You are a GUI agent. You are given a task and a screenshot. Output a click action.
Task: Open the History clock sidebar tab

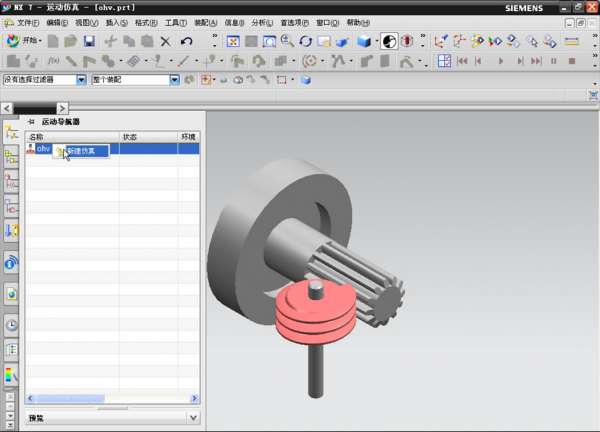(x=11, y=325)
